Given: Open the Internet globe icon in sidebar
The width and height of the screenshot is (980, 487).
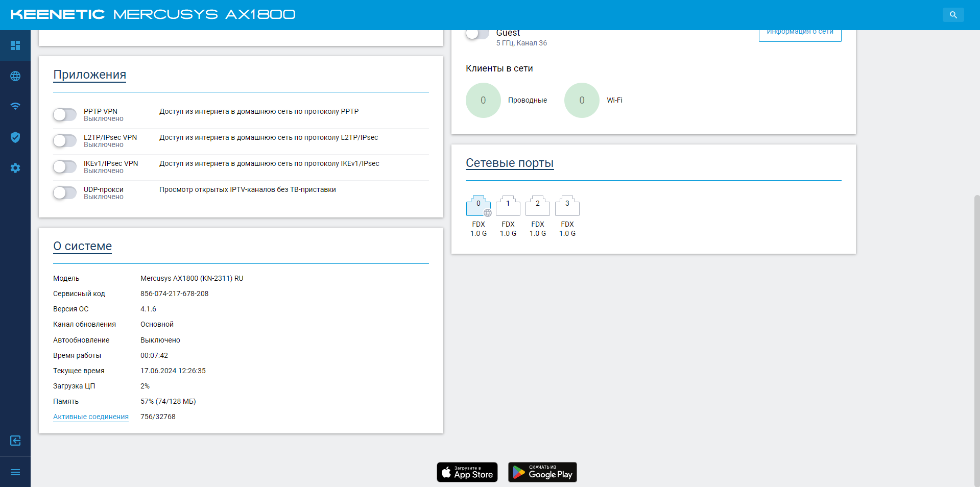Looking at the screenshot, I should coord(15,76).
